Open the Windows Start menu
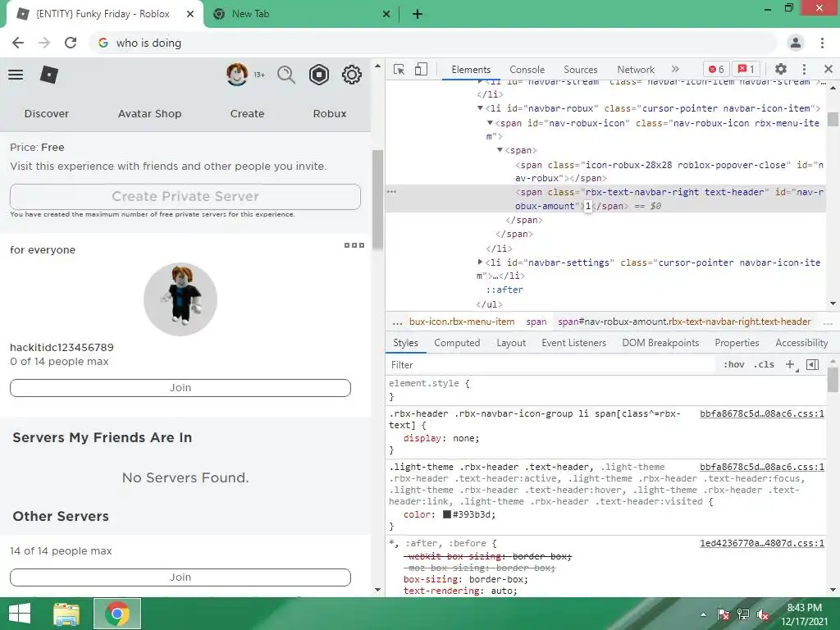Image resolution: width=840 pixels, height=630 pixels. click(20, 614)
